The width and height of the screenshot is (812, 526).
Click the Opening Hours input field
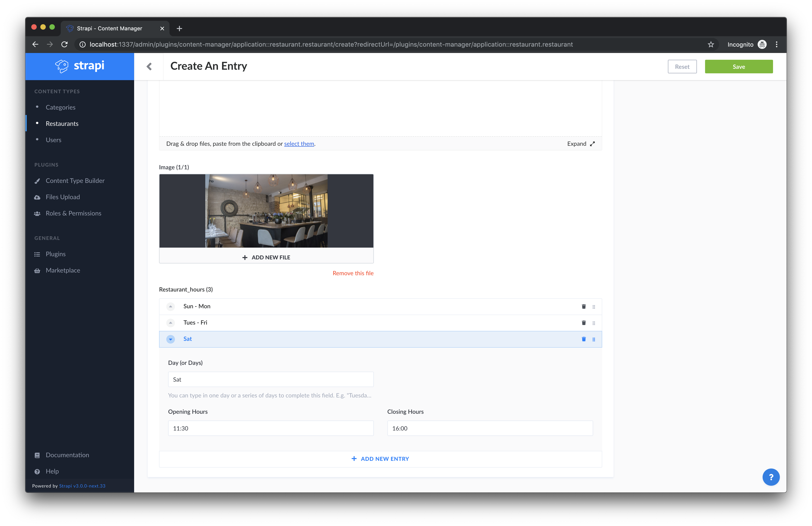(x=271, y=428)
